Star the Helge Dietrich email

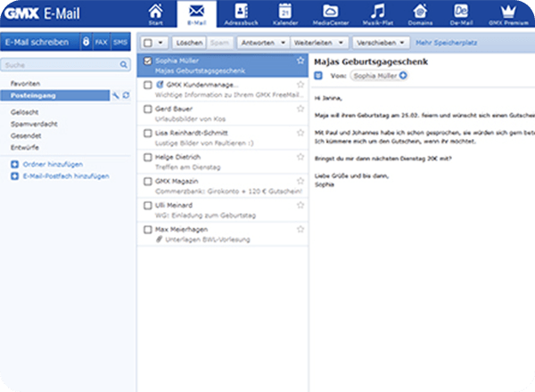tap(300, 157)
